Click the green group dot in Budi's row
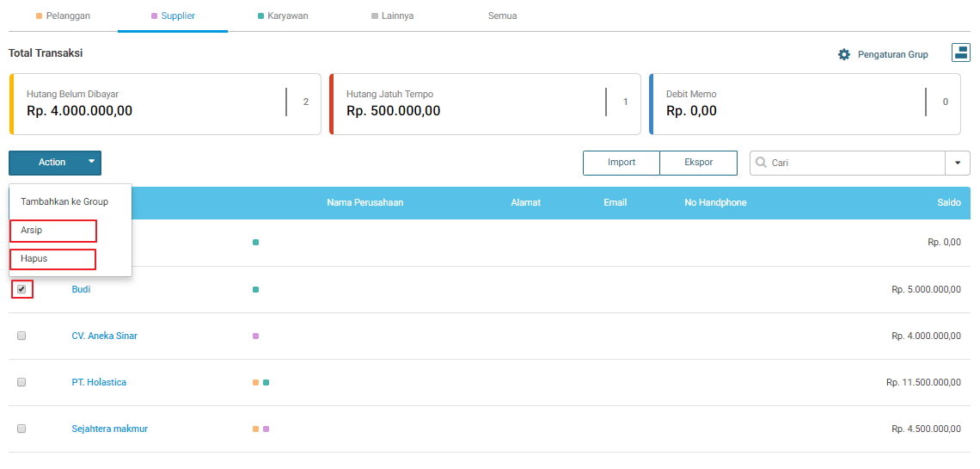980x469 pixels. (255, 289)
